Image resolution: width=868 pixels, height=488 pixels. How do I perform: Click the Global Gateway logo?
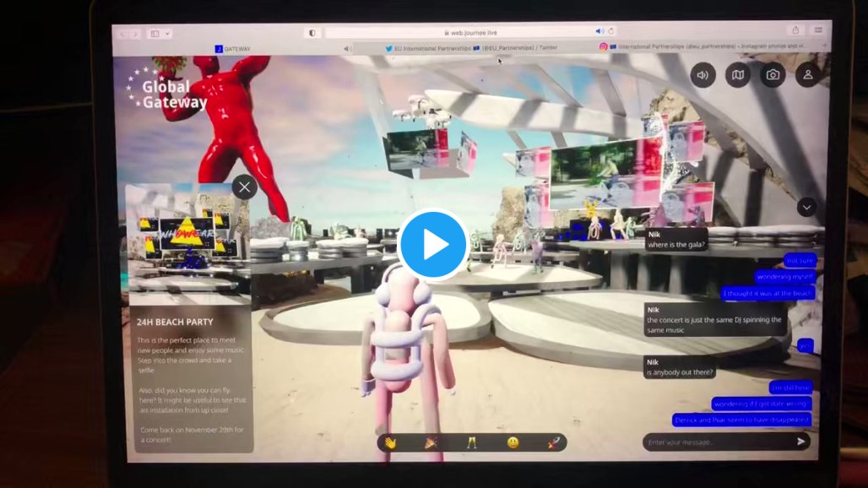click(x=166, y=89)
